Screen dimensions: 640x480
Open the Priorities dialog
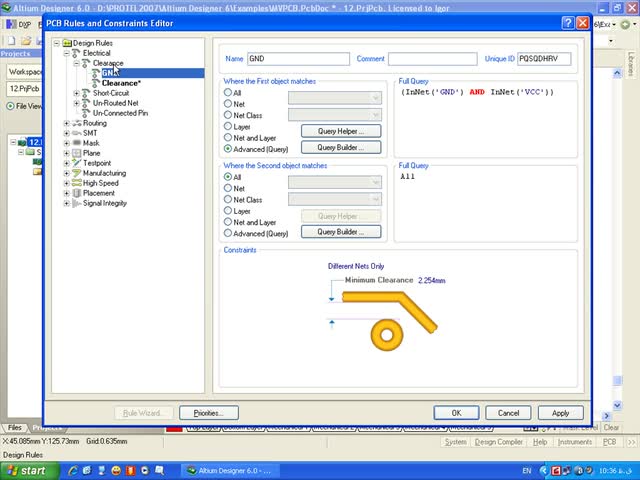209,413
